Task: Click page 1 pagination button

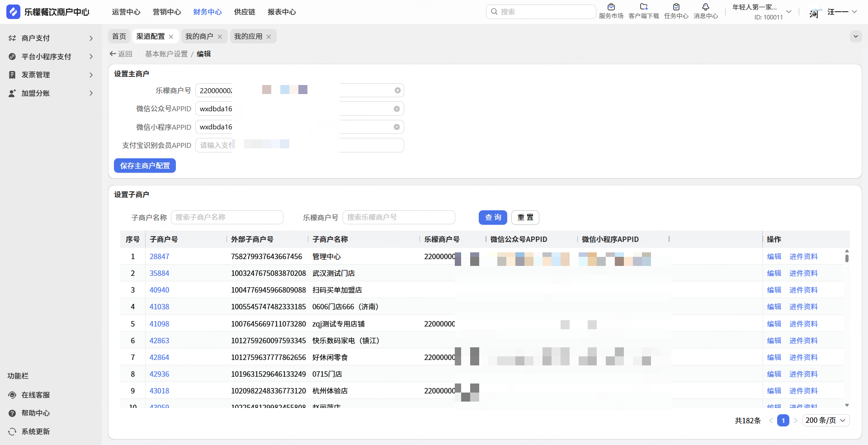Action: coord(783,421)
